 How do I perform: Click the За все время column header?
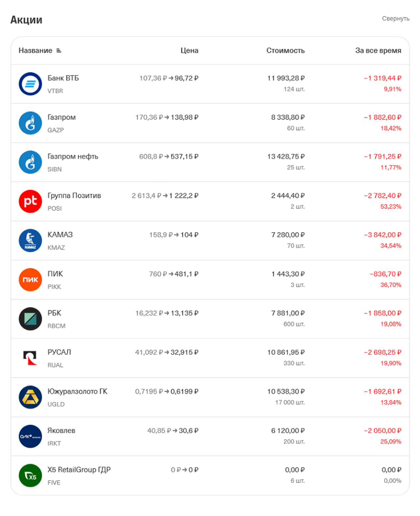[378, 51]
